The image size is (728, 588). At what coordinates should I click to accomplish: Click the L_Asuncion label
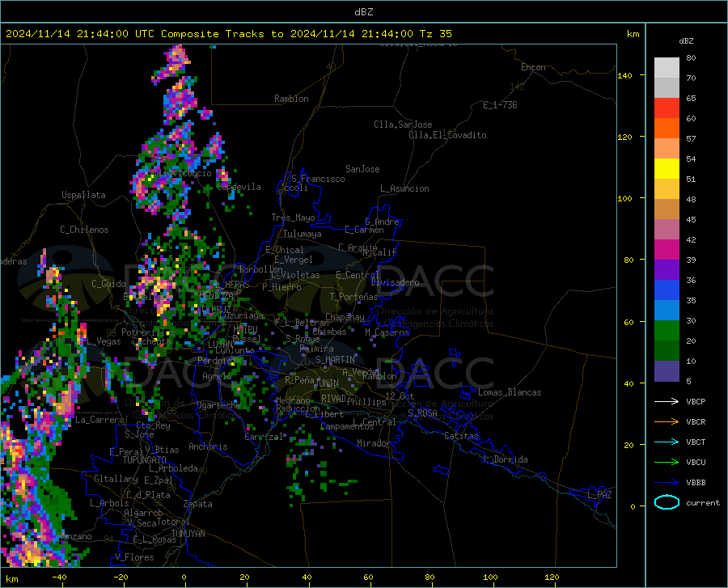click(x=404, y=188)
